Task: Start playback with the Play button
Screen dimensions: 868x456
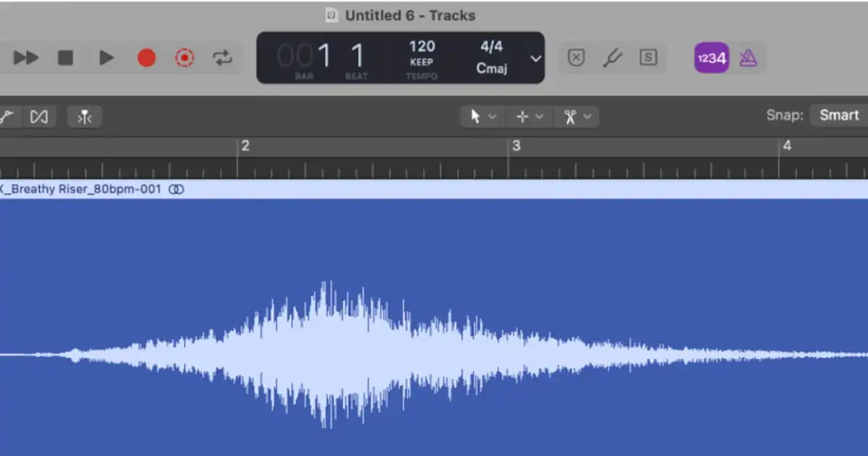Action: pyautogui.click(x=106, y=58)
